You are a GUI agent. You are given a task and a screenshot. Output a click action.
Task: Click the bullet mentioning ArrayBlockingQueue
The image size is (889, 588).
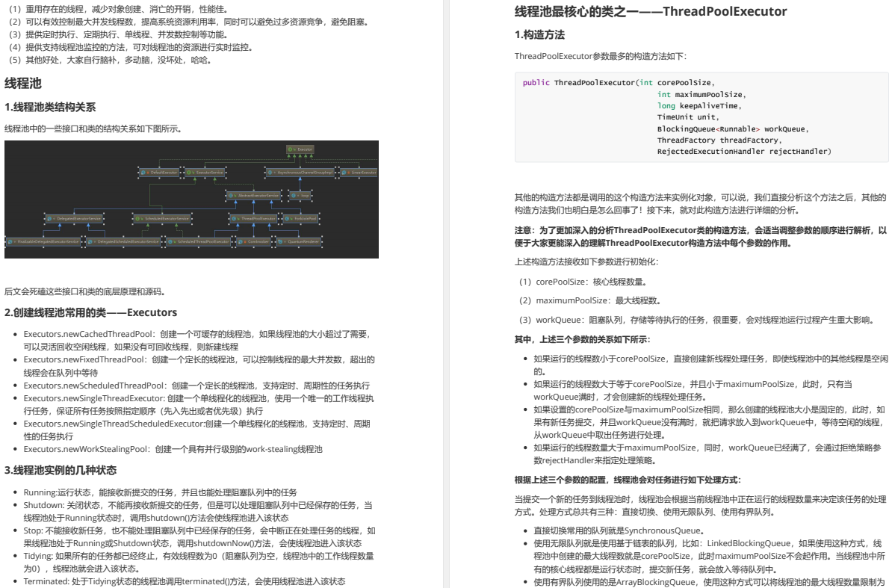pos(709,582)
